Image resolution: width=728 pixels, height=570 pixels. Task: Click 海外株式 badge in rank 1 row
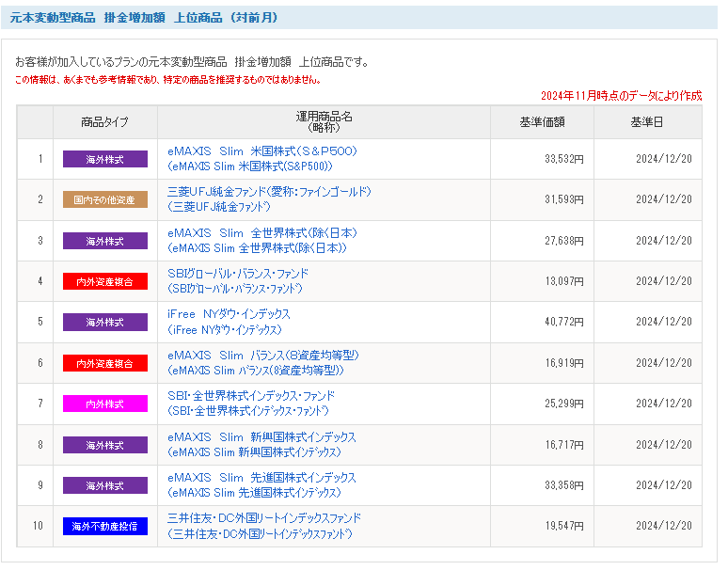105,159
